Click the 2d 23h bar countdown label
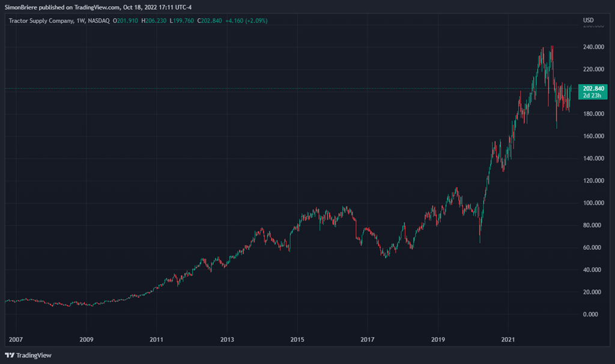Image resolution: width=615 pixels, height=364 pixels. coord(593,96)
